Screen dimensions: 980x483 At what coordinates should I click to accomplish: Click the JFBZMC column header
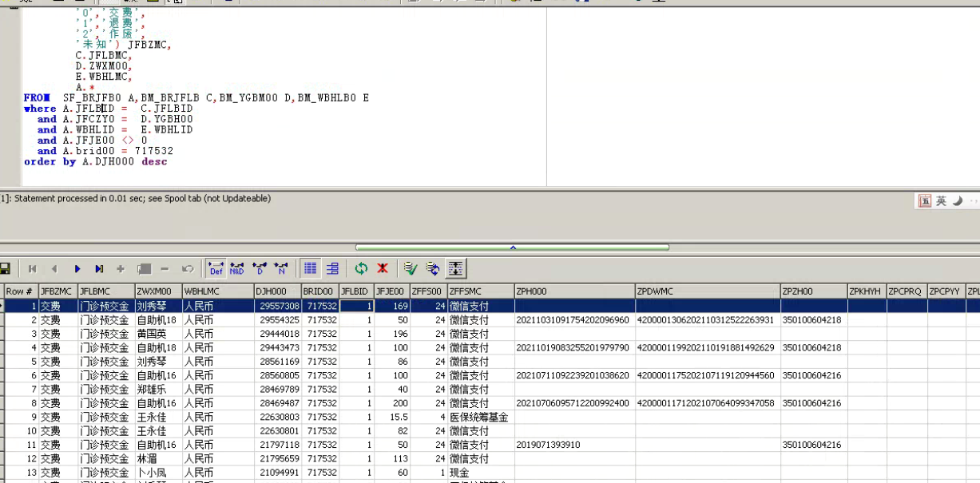[57, 291]
